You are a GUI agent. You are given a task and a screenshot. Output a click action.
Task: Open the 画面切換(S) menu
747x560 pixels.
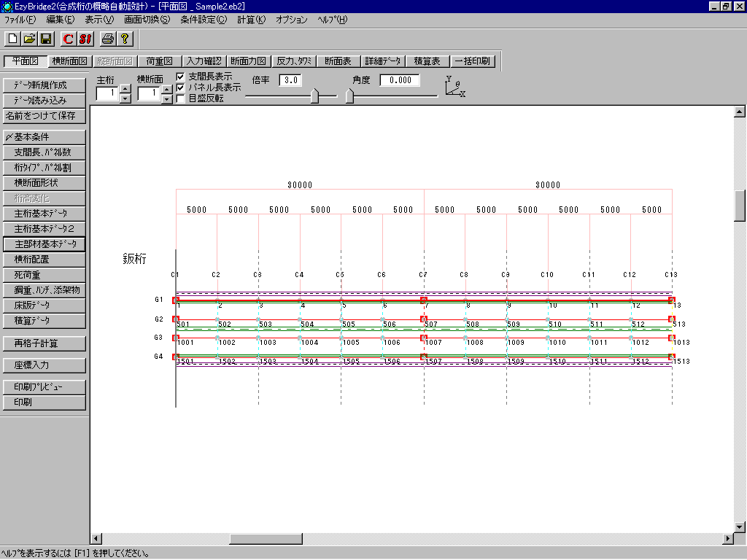[147, 20]
